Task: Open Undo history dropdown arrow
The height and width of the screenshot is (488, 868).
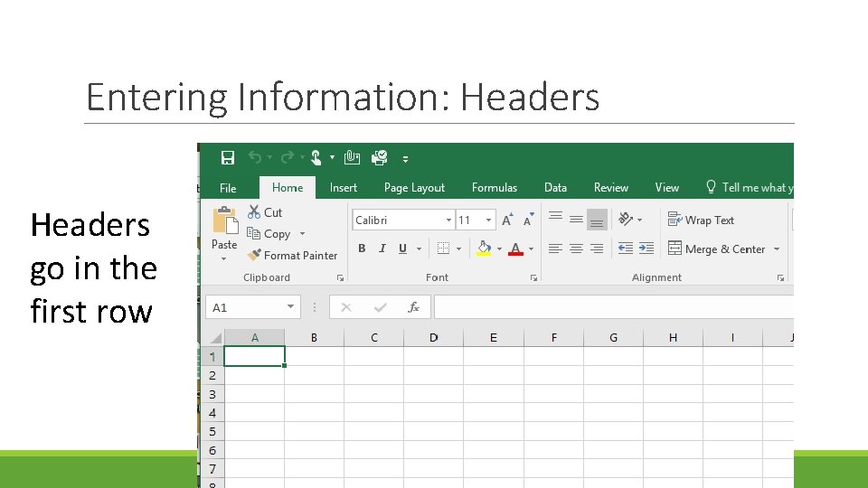Action: tap(269, 157)
